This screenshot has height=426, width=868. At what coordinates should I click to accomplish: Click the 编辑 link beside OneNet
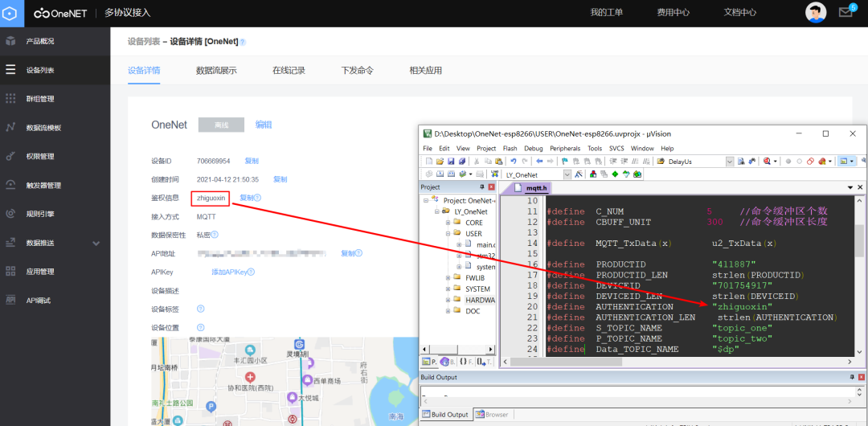point(264,125)
